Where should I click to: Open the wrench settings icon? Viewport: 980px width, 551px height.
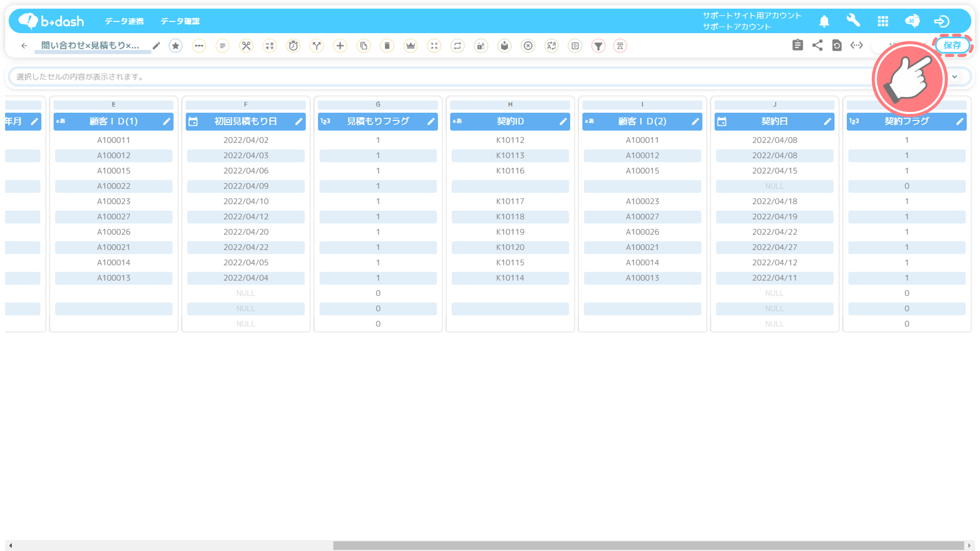pos(853,21)
